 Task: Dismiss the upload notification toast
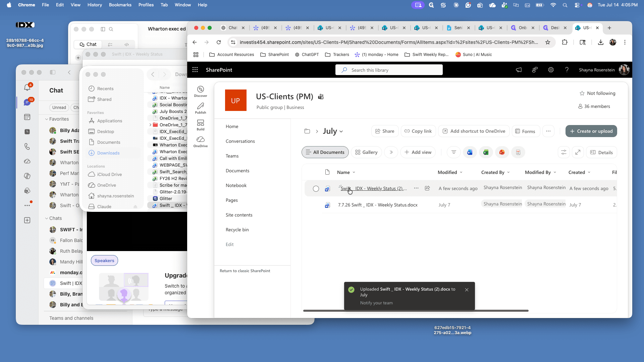pos(467,290)
